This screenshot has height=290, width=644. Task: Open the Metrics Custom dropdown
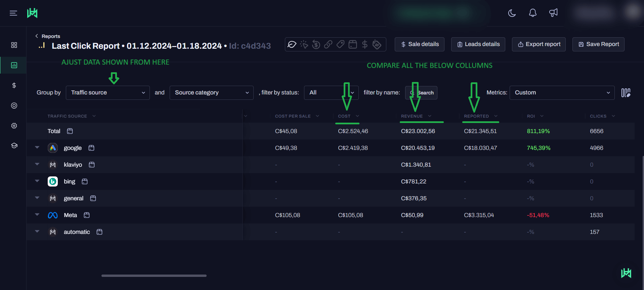click(x=562, y=93)
